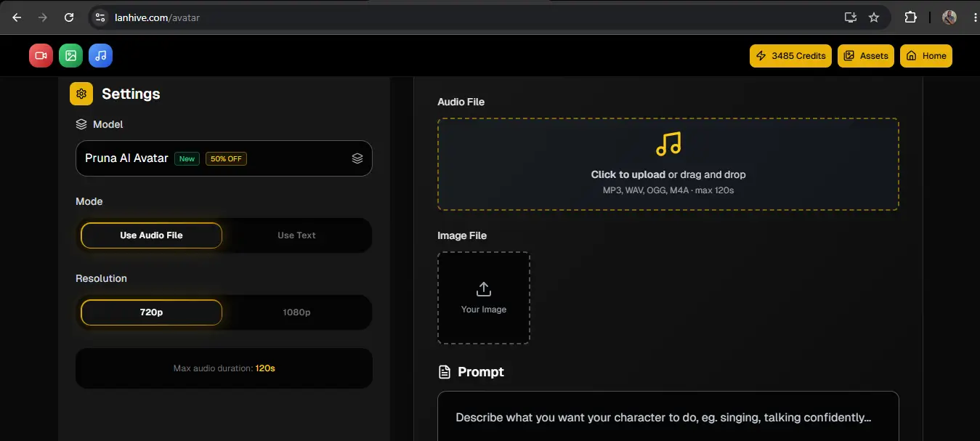This screenshot has width=980, height=441.
Task: Open the blue music generator icon
Action: click(100, 56)
